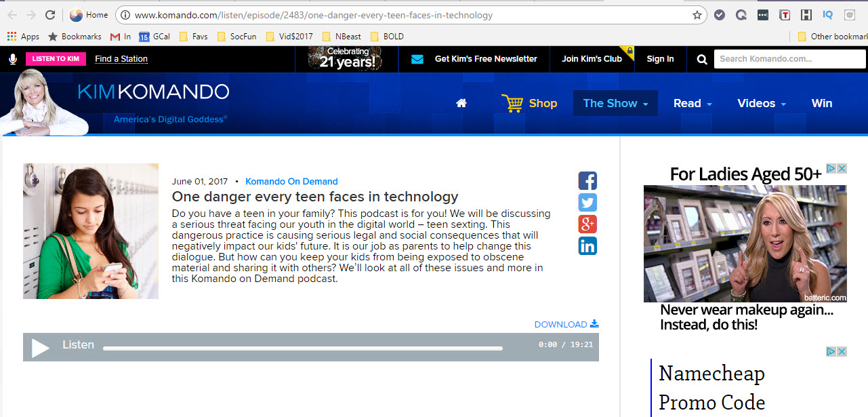Share the episode on LinkedIn
868x417 pixels.
pos(587,246)
